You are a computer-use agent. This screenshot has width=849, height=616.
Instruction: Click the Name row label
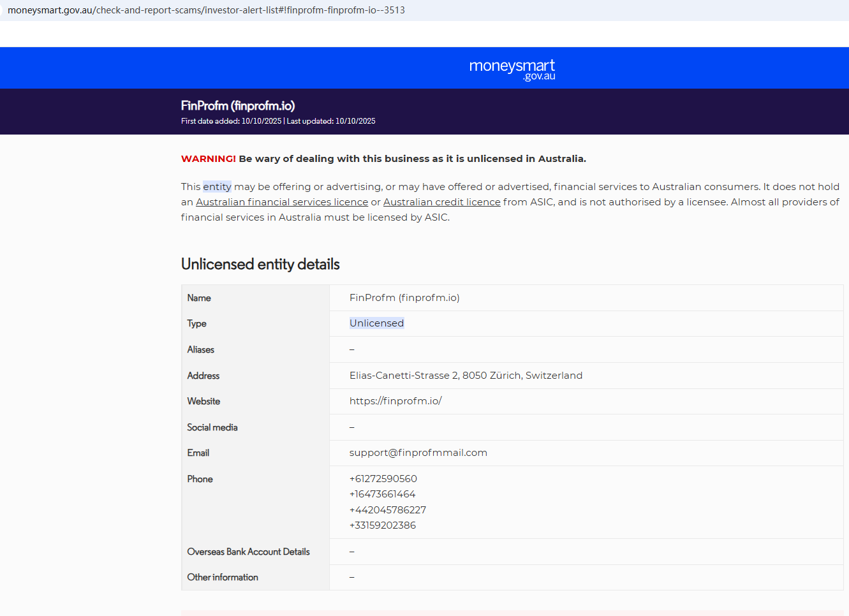point(199,298)
